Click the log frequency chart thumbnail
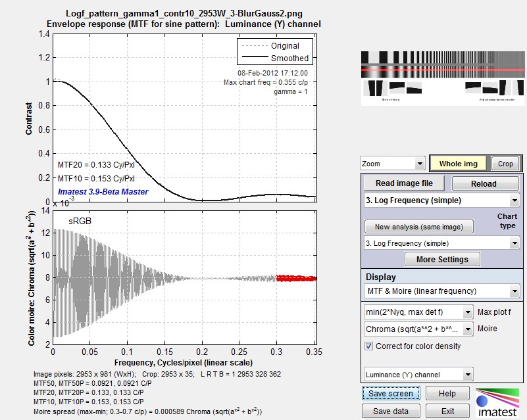 click(443, 78)
